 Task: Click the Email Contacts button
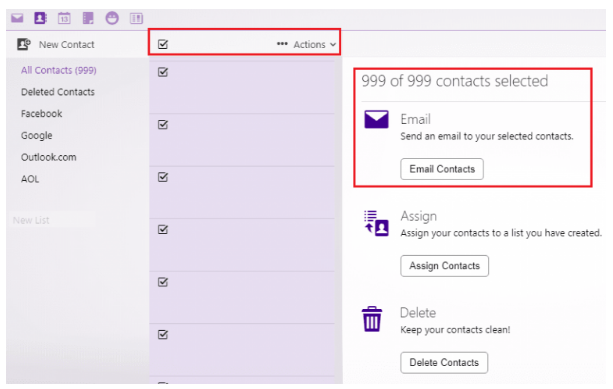tap(442, 169)
